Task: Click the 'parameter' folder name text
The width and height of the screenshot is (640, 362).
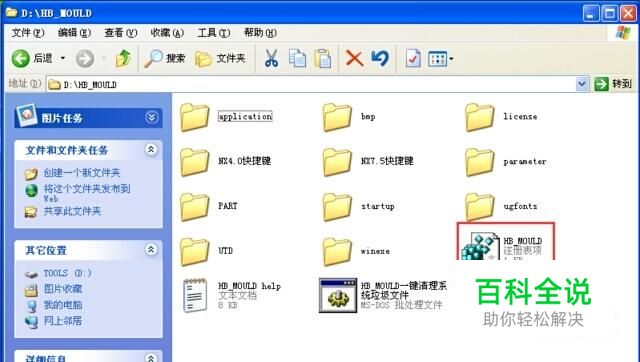Action: tap(524, 162)
